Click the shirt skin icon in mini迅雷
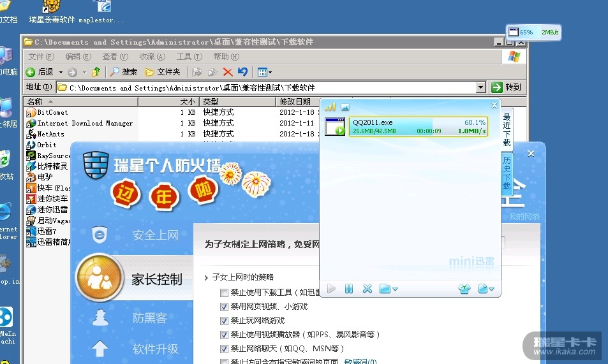608x364 pixels. click(464, 289)
